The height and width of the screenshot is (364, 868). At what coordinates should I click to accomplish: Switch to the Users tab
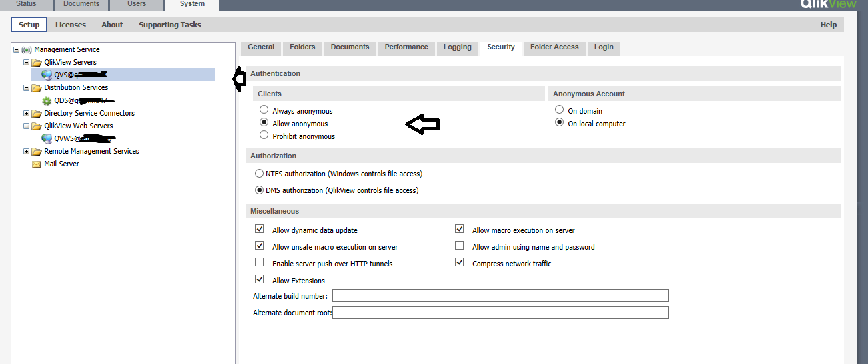coord(136,4)
